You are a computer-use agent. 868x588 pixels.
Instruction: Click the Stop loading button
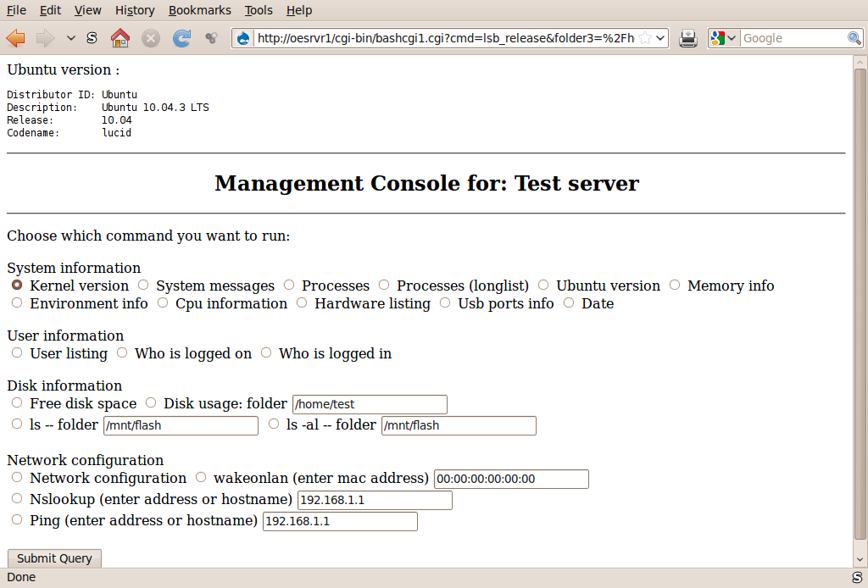pos(151,38)
